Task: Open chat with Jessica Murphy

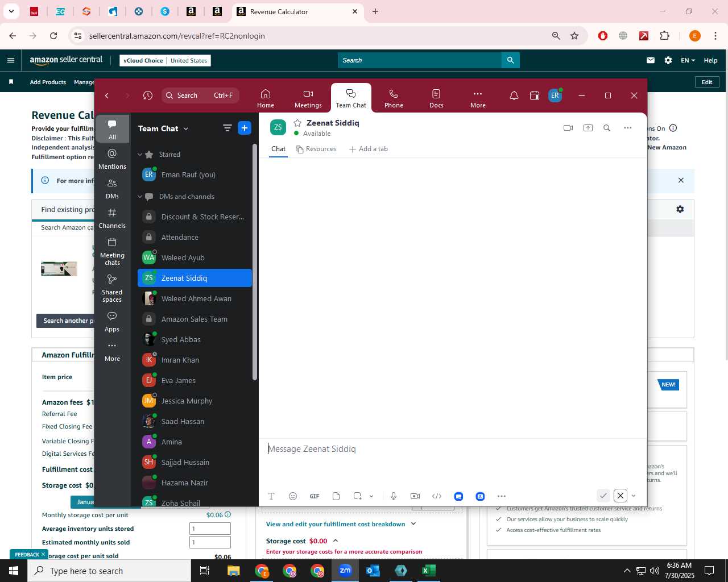Action: pyautogui.click(x=195, y=401)
